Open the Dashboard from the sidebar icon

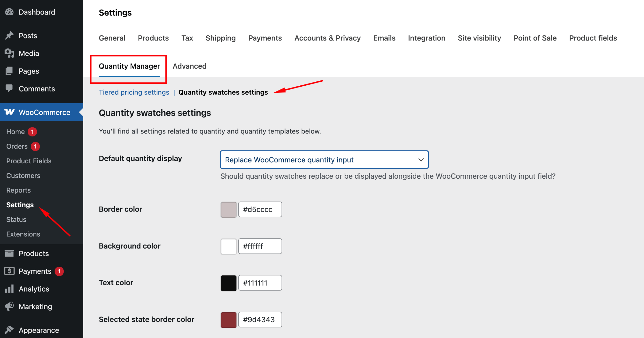point(9,12)
